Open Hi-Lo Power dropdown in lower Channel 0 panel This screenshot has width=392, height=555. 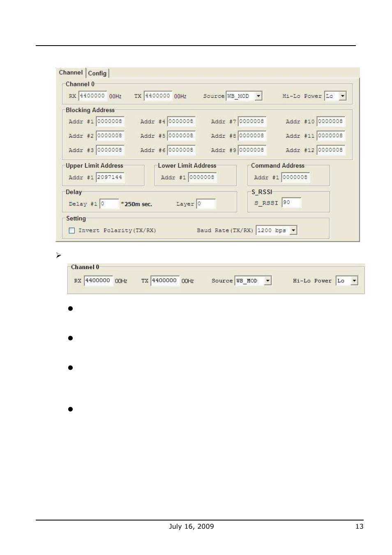point(355,281)
